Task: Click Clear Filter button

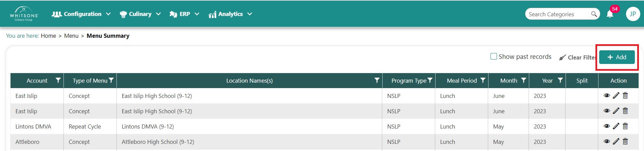Action: coord(577,57)
